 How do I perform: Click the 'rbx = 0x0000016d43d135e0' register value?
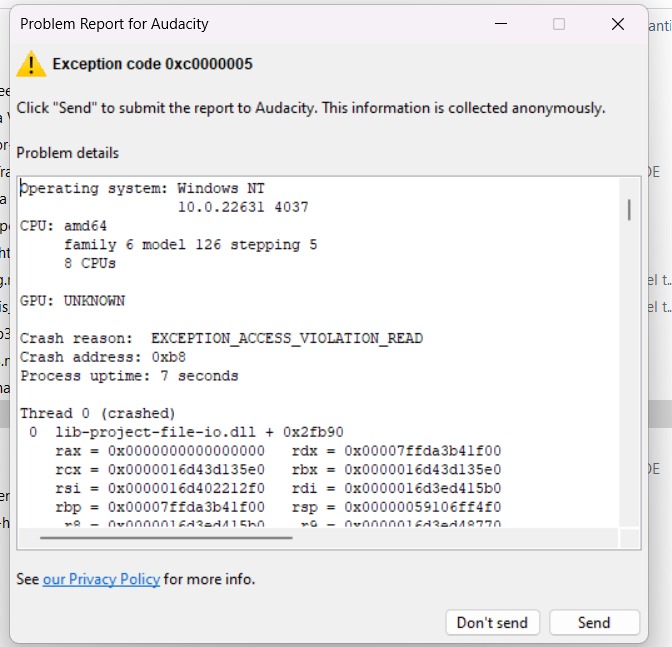click(x=396, y=470)
